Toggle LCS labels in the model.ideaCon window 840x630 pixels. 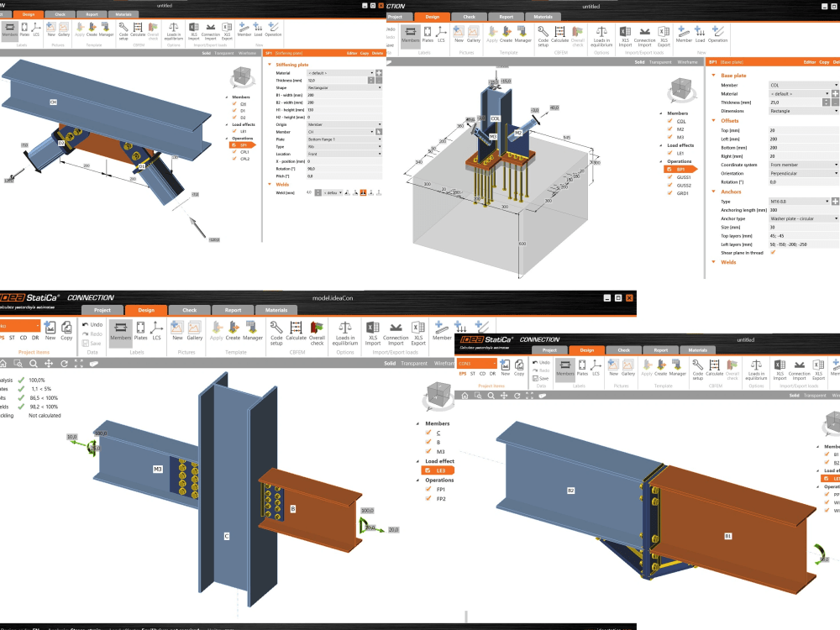tap(156, 330)
